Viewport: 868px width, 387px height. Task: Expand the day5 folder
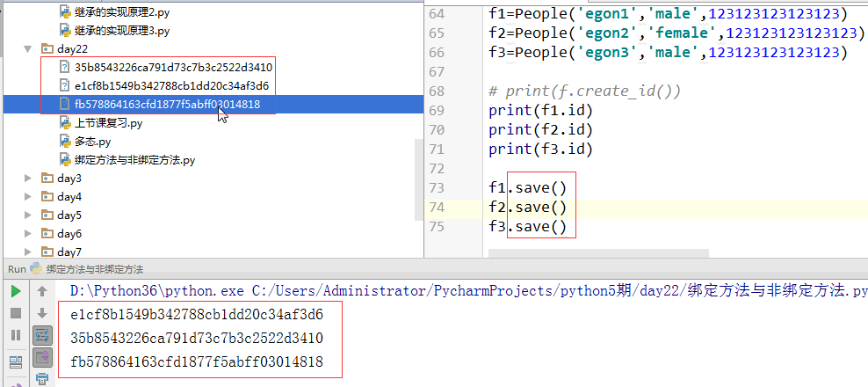click(x=28, y=215)
